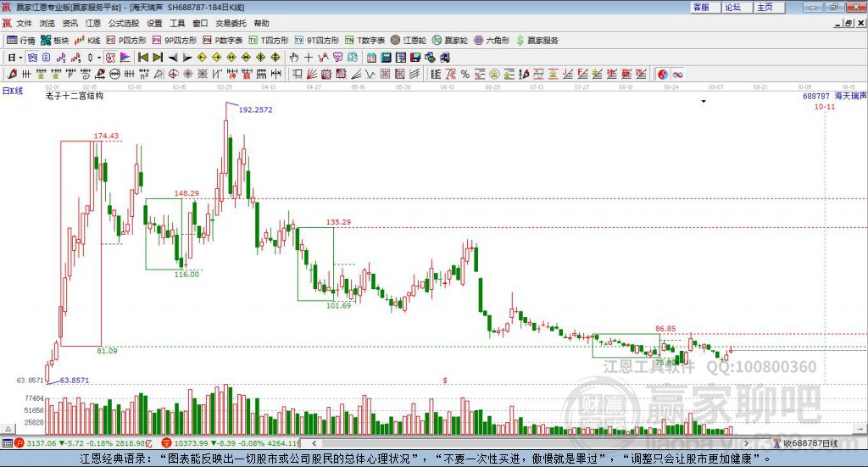This screenshot has height=467, width=868.
Task: Click the 192.2572 peak price label
Action: tap(255, 109)
